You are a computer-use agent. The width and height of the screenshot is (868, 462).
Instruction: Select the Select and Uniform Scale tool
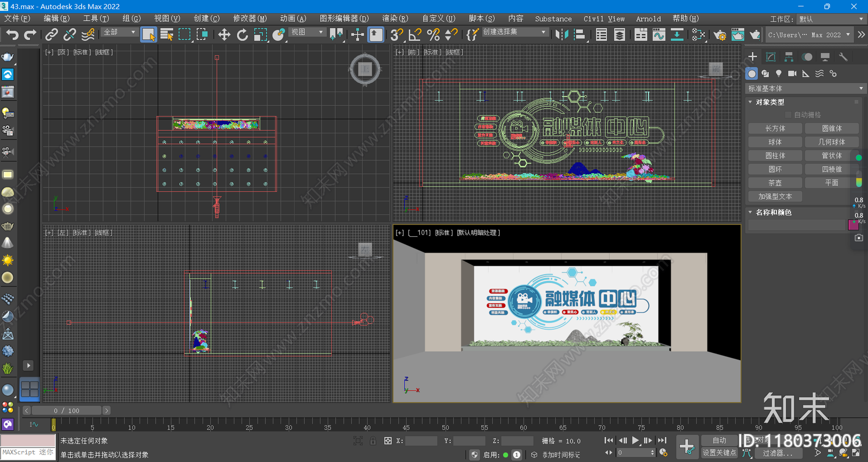pyautogui.click(x=260, y=35)
